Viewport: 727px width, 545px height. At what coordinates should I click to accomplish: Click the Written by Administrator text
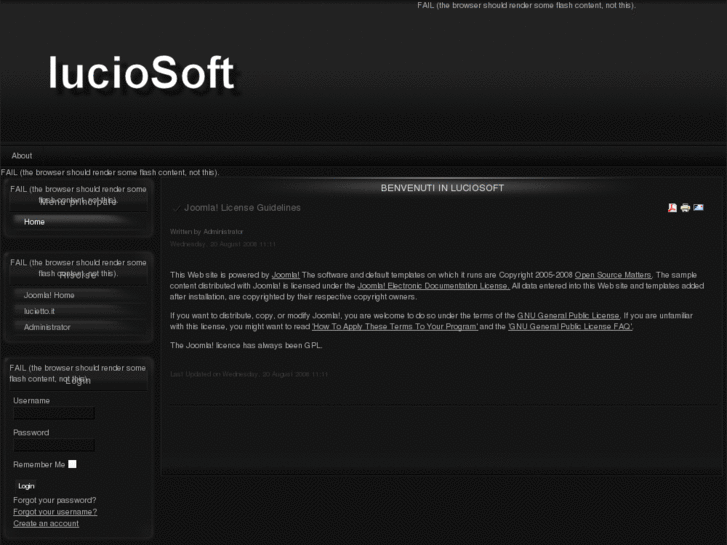206,231
